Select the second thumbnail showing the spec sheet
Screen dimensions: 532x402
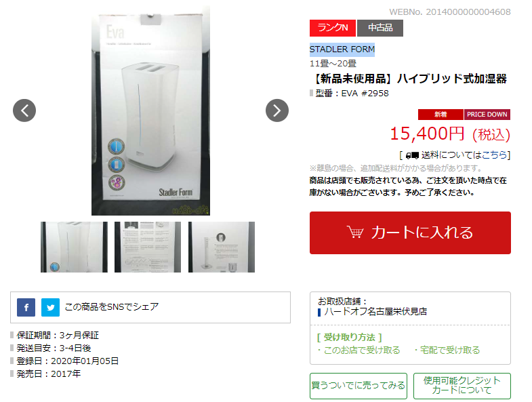tap(148, 247)
